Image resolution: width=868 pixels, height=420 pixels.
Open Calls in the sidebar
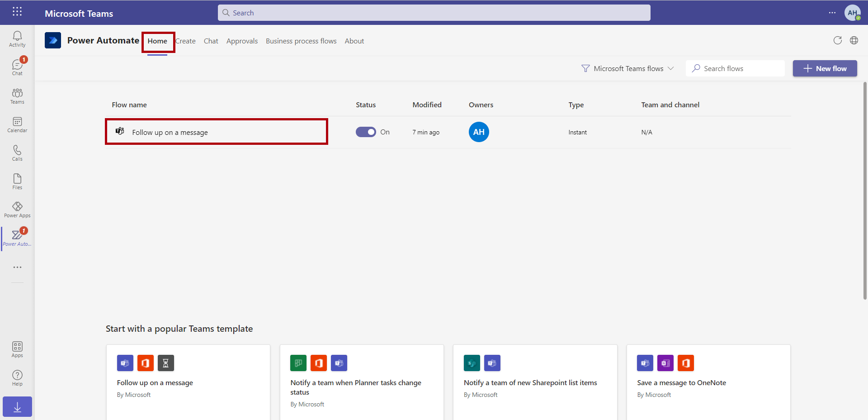(x=17, y=153)
